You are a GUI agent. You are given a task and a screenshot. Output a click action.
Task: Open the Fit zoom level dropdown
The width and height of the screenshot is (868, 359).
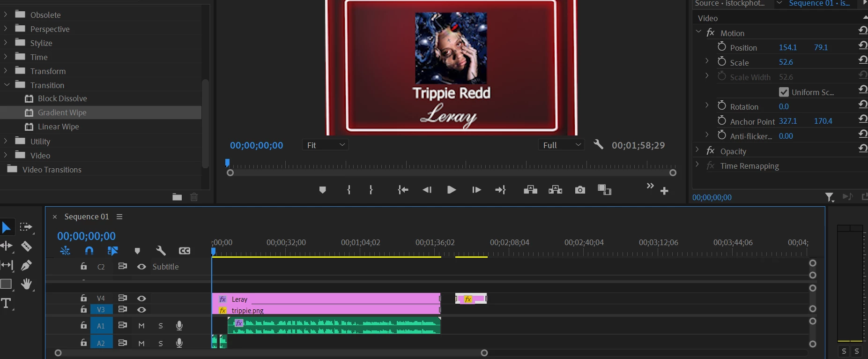click(325, 145)
